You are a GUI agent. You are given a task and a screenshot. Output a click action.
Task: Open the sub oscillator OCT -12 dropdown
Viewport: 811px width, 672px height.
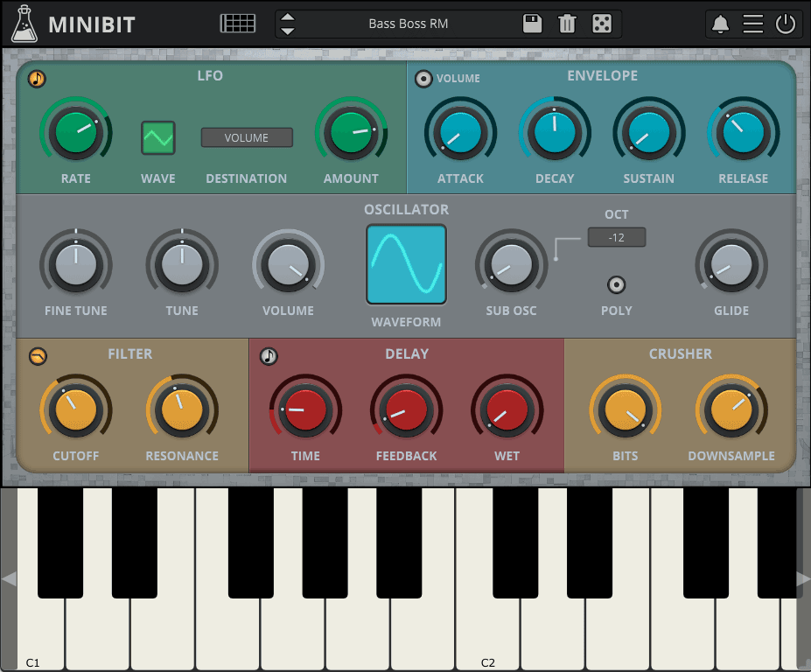617,237
